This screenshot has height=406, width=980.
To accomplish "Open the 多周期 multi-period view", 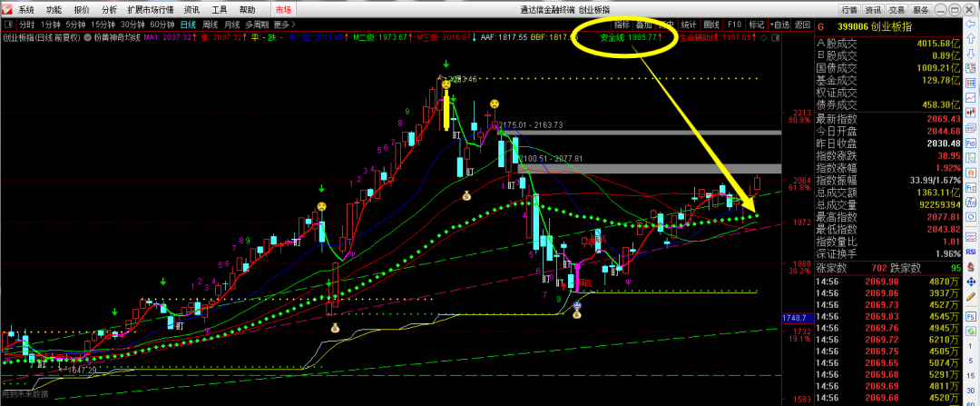I will point(257,25).
